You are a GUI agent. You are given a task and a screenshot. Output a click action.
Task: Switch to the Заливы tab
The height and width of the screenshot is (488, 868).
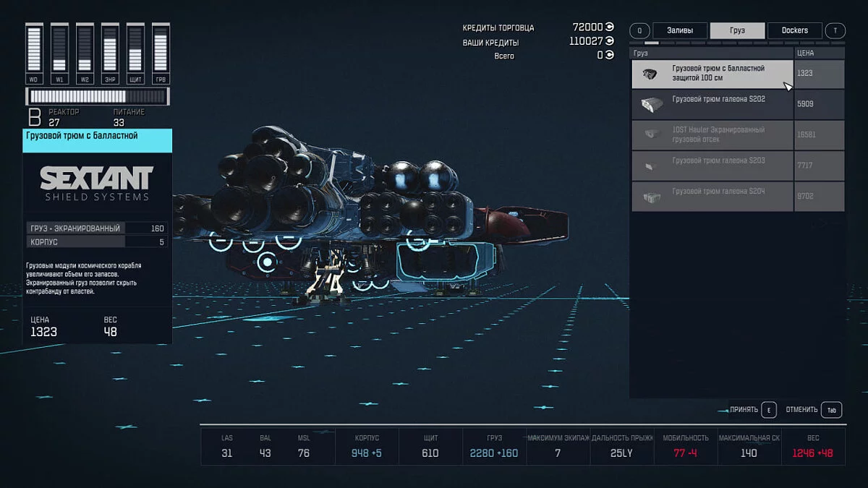tap(679, 30)
